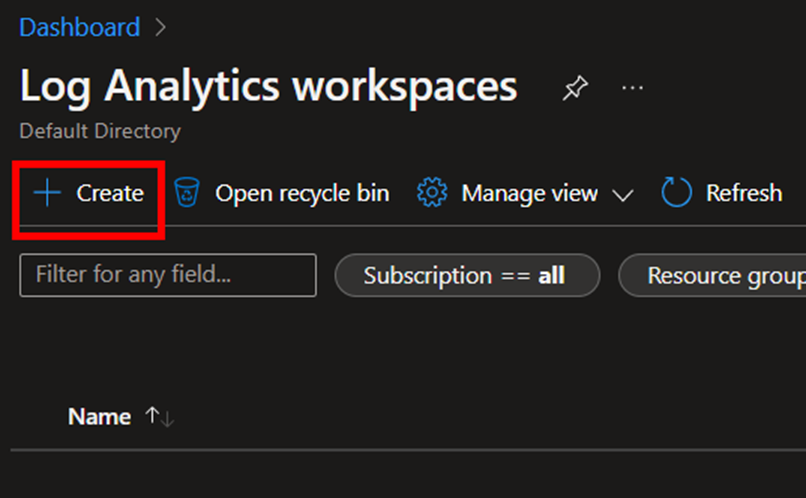This screenshot has width=806, height=498.
Task: Pin Log Analytics workspaces to dashboard
Action: coord(575,88)
